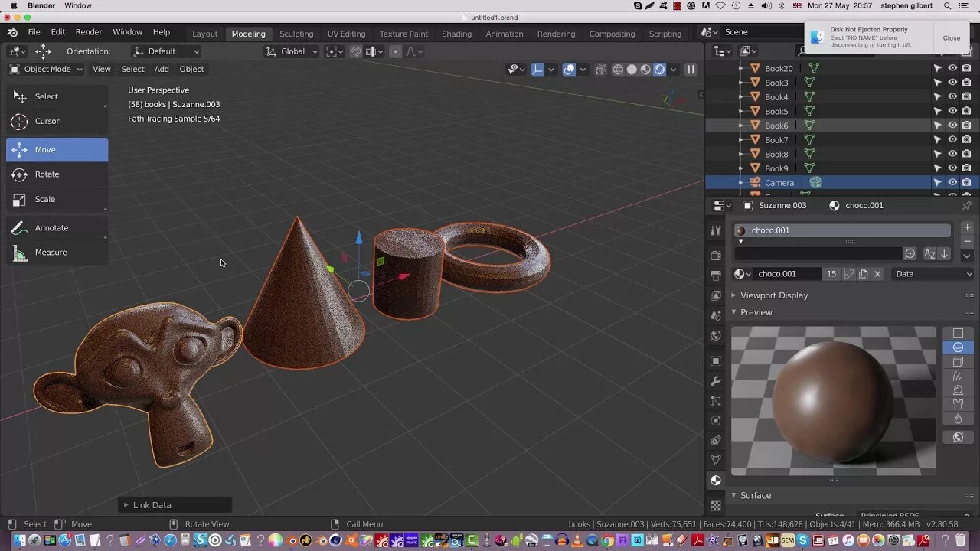Remove the selected material slot
Screen dimensions: 980x551
pyautogui.click(x=967, y=241)
